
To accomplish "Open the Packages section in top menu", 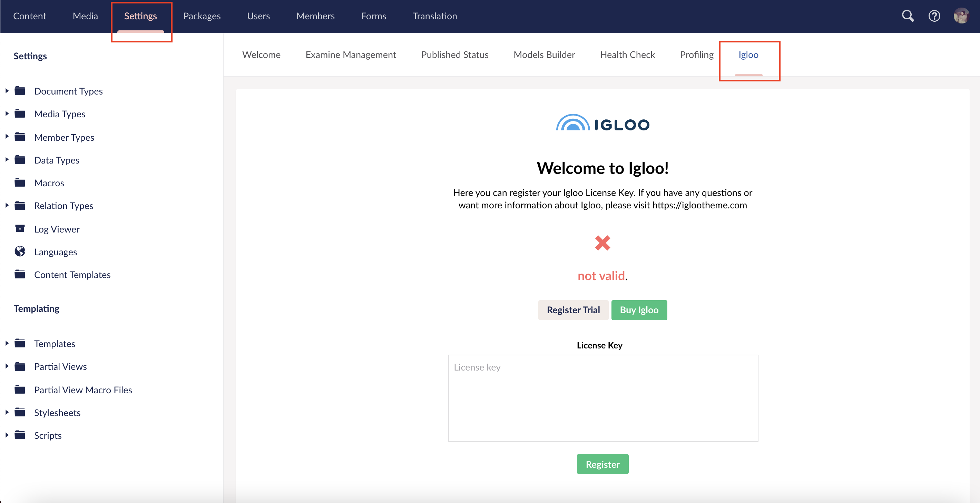I will point(202,16).
